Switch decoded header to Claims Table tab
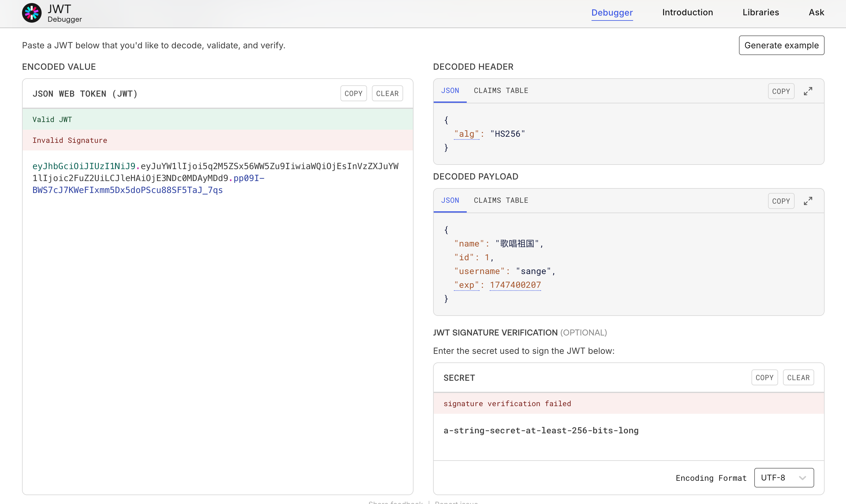The width and height of the screenshot is (846, 504). click(x=501, y=91)
